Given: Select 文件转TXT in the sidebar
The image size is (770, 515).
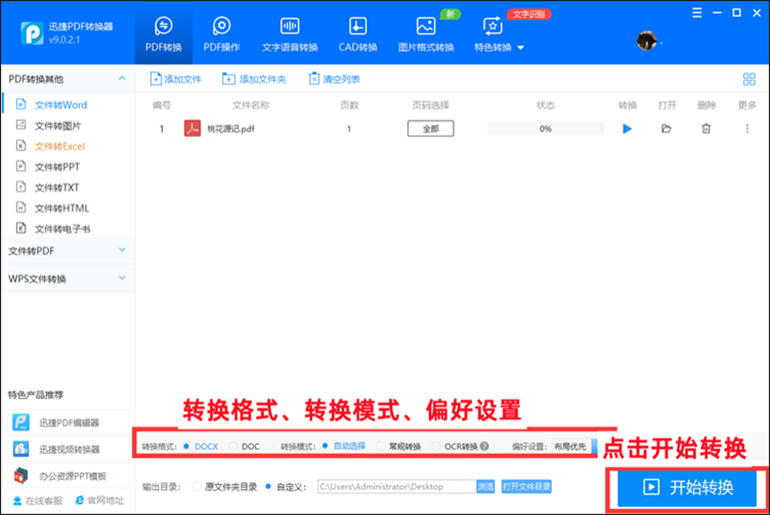Looking at the screenshot, I should click(56, 188).
